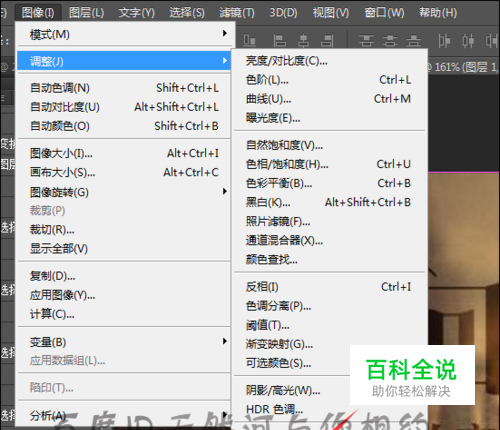
Task: Open 曝光度(E) adjustment
Action: point(329,118)
